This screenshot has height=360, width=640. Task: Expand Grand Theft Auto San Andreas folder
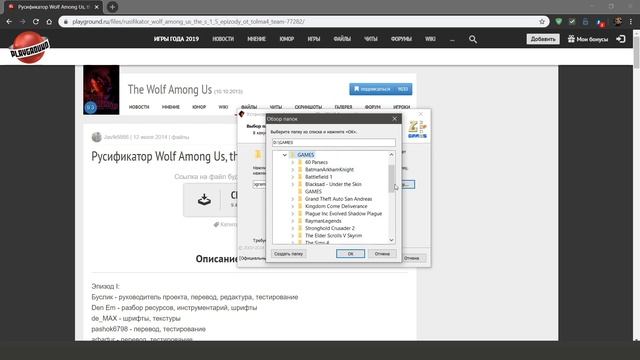pos(293,199)
